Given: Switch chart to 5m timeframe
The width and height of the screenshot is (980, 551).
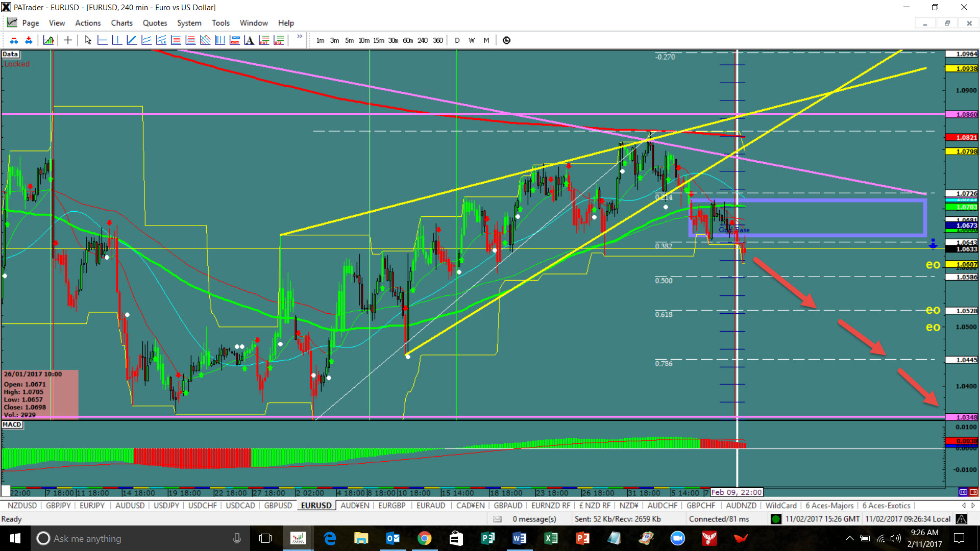Looking at the screenshot, I should click(x=349, y=40).
